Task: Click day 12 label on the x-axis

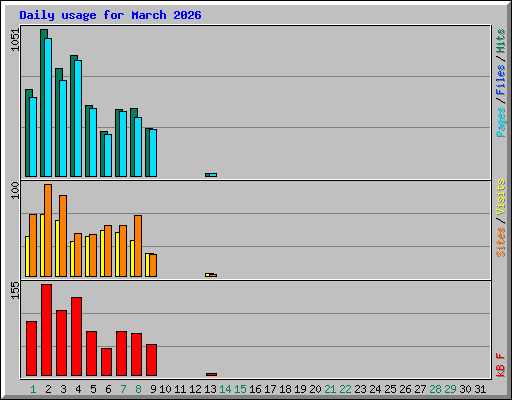Action: [195, 389]
